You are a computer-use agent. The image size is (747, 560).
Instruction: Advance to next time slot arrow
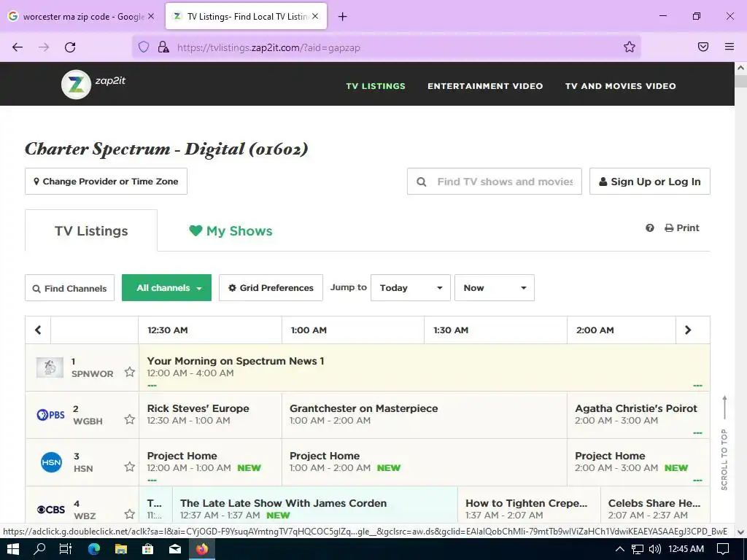pyautogui.click(x=688, y=330)
